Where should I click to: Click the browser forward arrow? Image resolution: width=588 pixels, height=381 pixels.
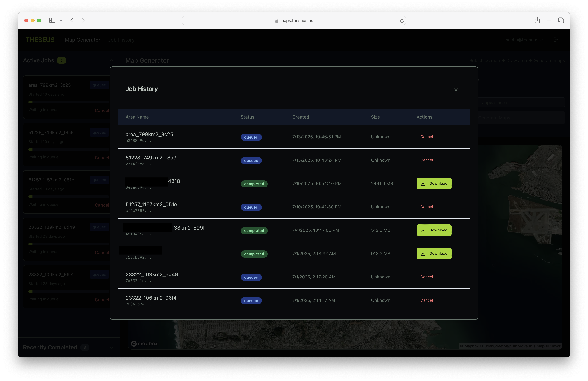(83, 20)
